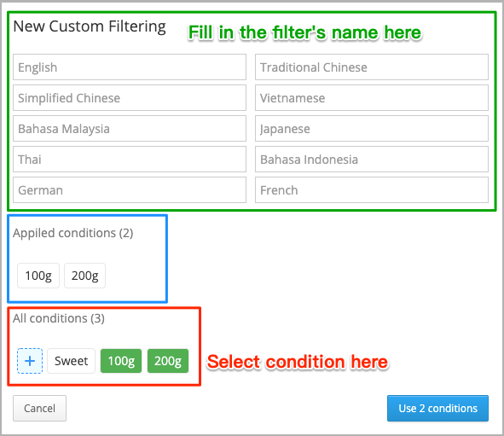
Task: Focus the French filter name field
Action: click(372, 190)
